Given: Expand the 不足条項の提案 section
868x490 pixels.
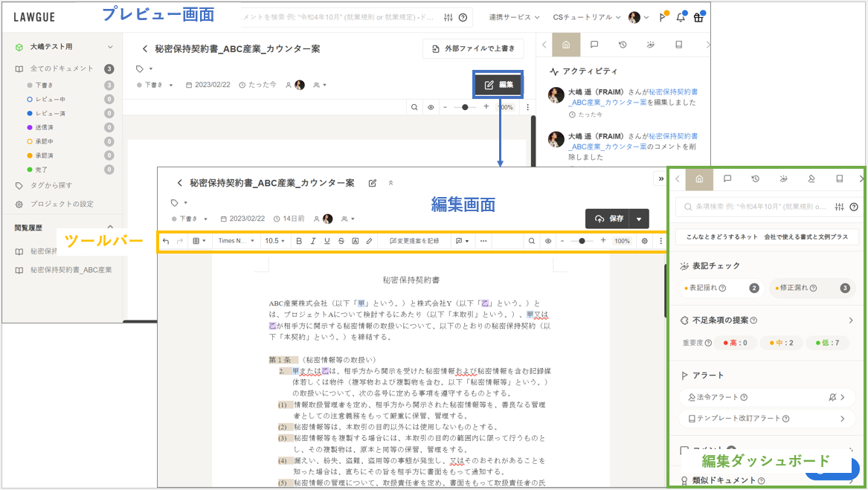Looking at the screenshot, I should pos(851,320).
